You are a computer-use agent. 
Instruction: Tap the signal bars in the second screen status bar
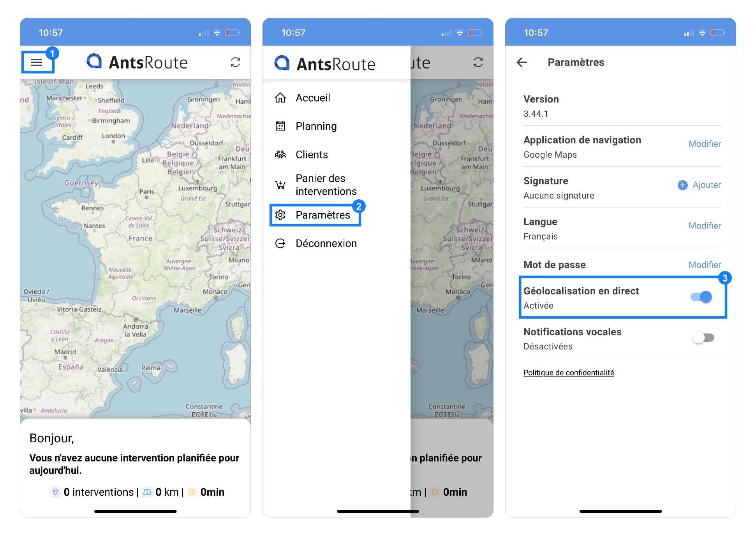click(446, 33)
